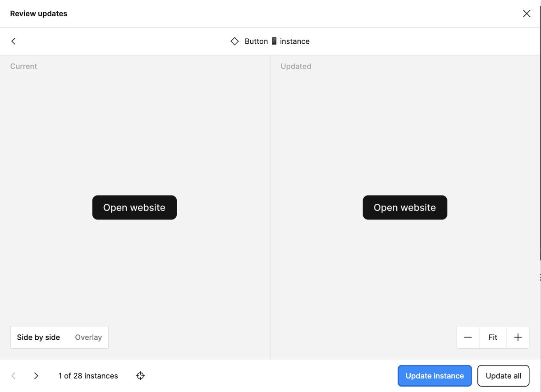Click the Open website button in Current pane
Screen dimensions: 541x392
[x=134, y=208]
